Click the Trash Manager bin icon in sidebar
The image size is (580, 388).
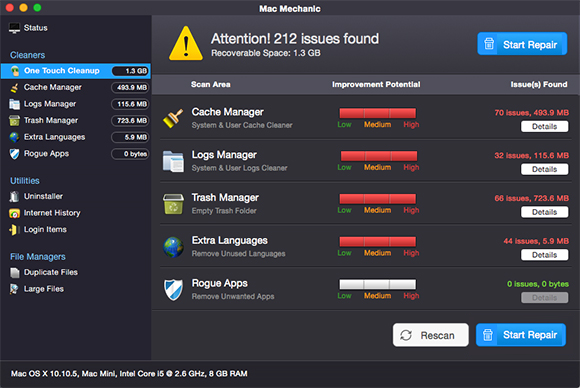(x=14, y=121)
